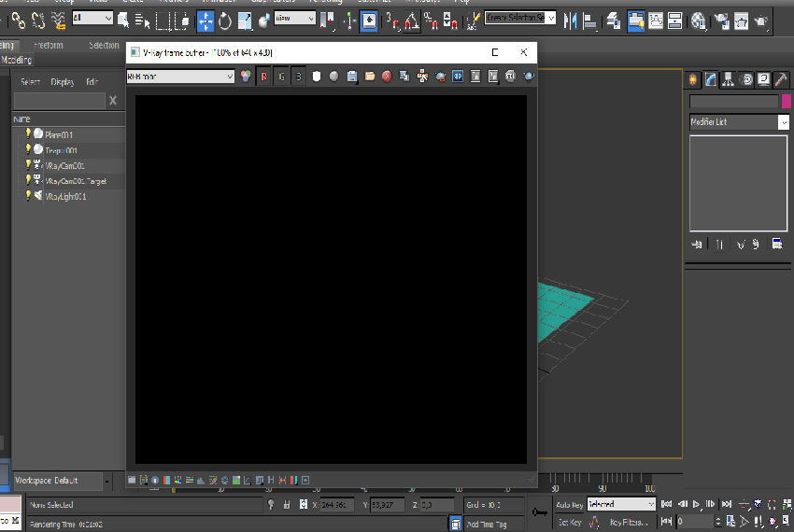Image resolution: width=794 pixels, height=532 pixels.
Task: Toggle Set Key mode
Action: point(570,522)
